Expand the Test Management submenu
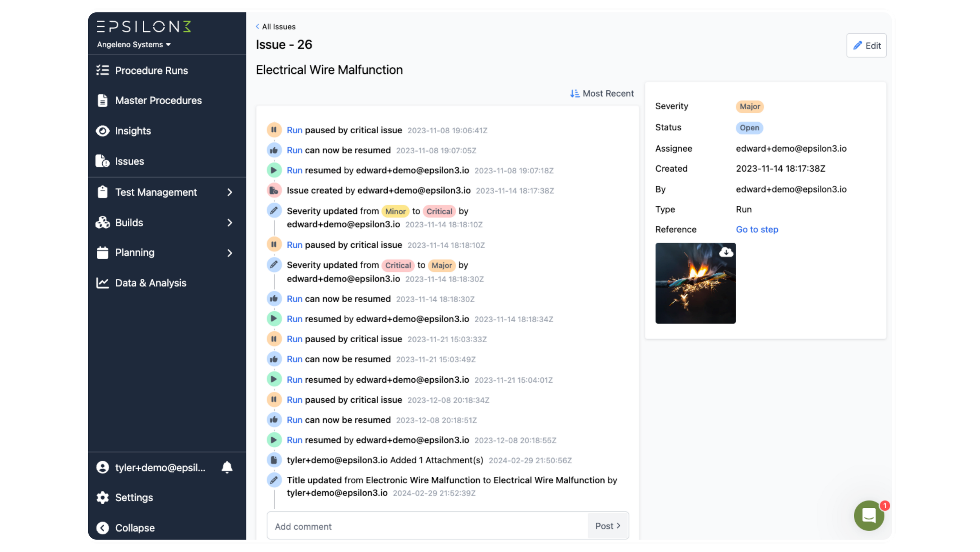The image size is (980, 552). click(x=229, y=192)
